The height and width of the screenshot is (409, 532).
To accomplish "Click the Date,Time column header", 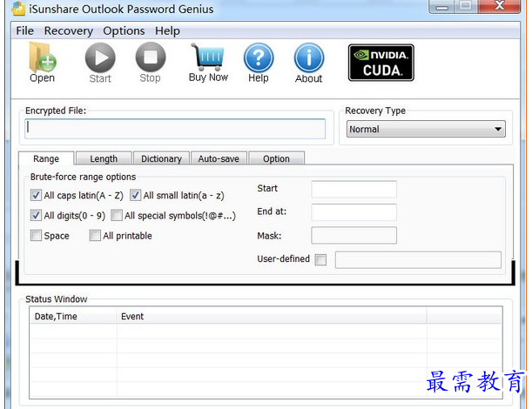I will pyautogui.click(x=73, y=316).
